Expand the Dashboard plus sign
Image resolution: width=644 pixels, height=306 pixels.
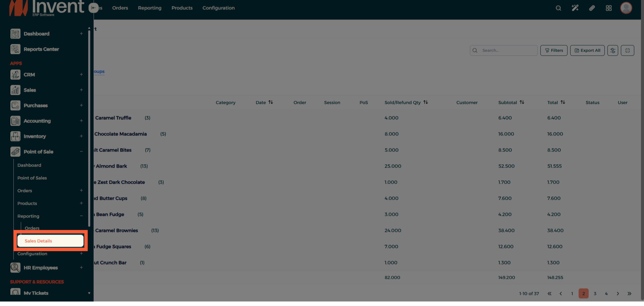click(x=81, y=34)
